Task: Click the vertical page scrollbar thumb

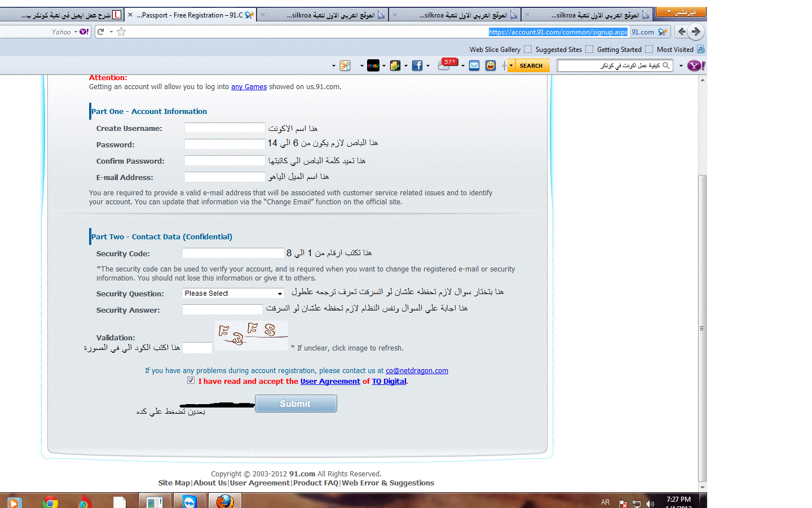Action: coord(702,327)
